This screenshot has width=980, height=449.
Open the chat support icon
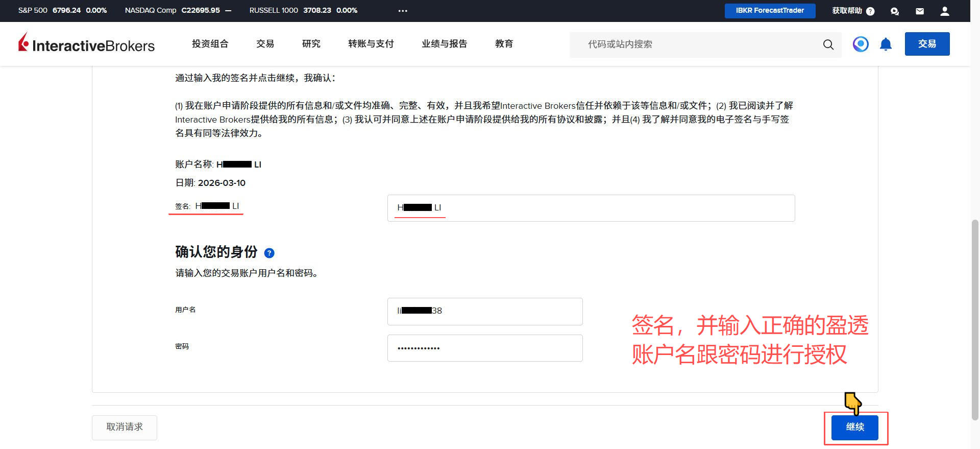894,11
